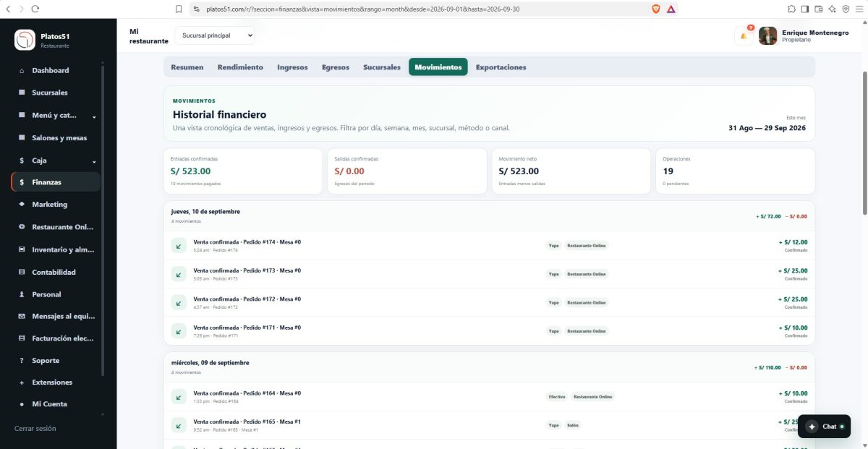Click the Facturación electrónica sidebar icon
The height and width of the screenshot is (449, 868).
pyautogui.click(x=22, y=338)
